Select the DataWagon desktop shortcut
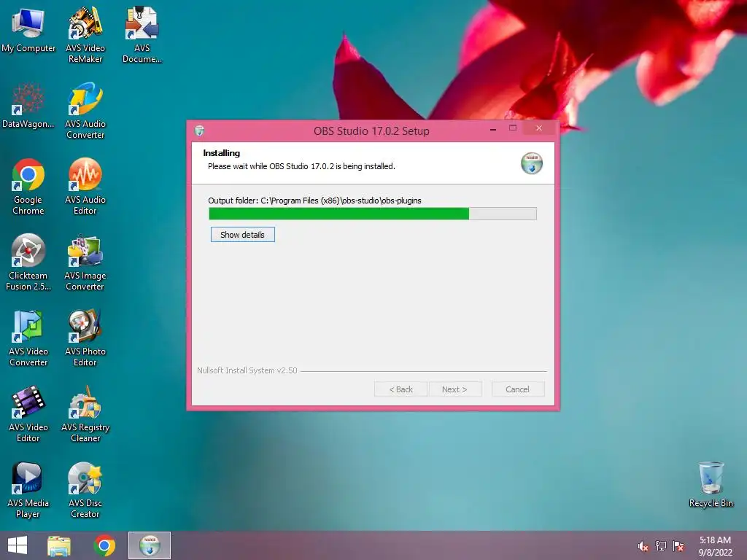Viewport: 747px width, 560px height. (28, 106)
